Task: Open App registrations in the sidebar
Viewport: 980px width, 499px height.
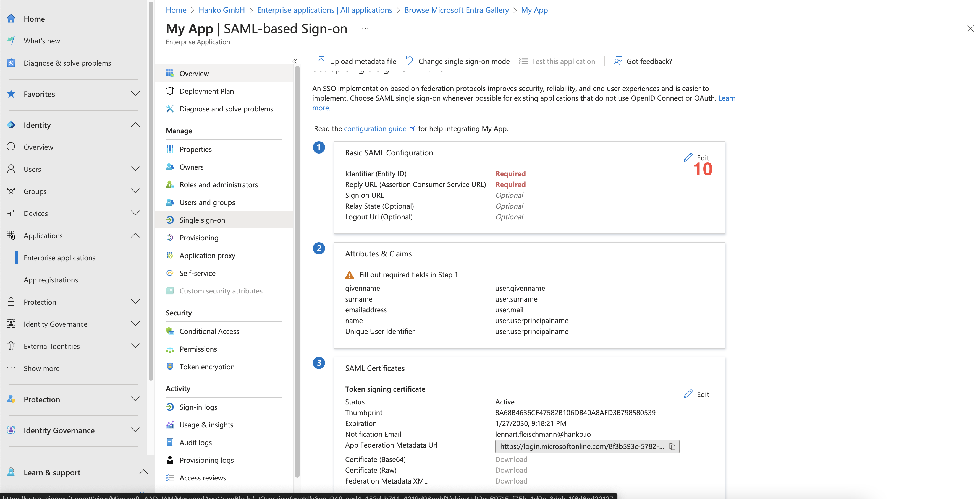Action: pos(51,280)
